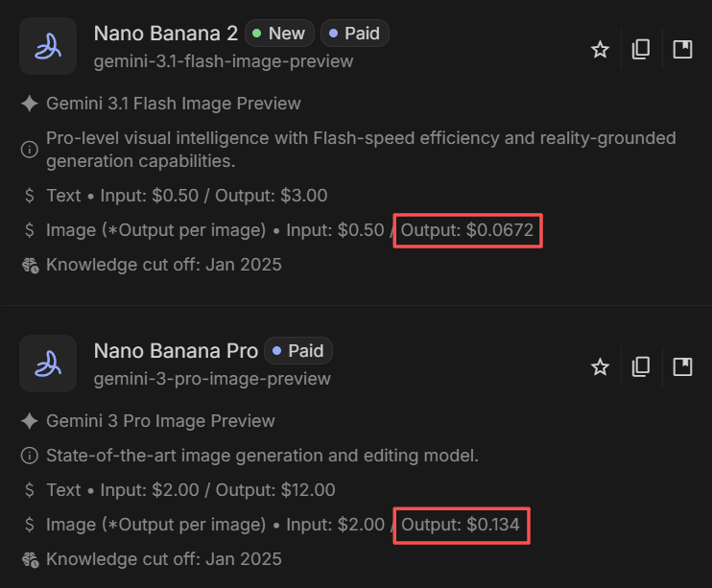Screen dimensions: 712x588
Task: Select the gemini-3-pro-image-preview model ID text
Action: click(x=212, y=379)
